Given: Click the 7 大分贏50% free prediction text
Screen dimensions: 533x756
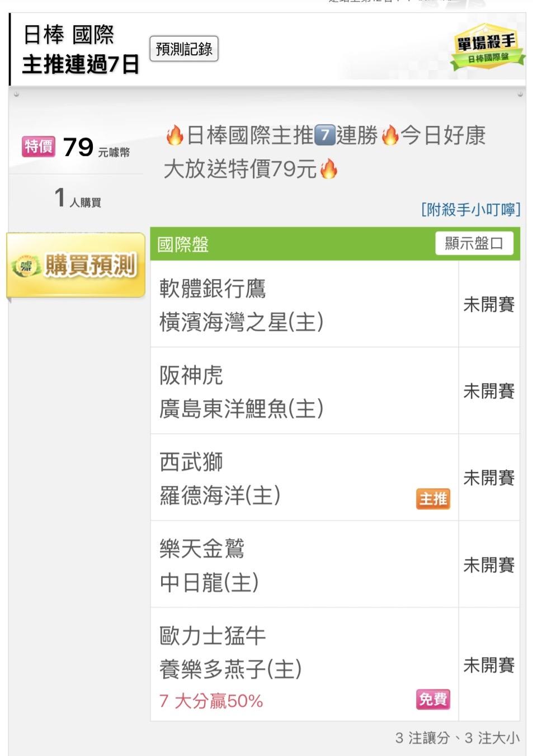Looking at the screenshot, I should coord(211,701).
